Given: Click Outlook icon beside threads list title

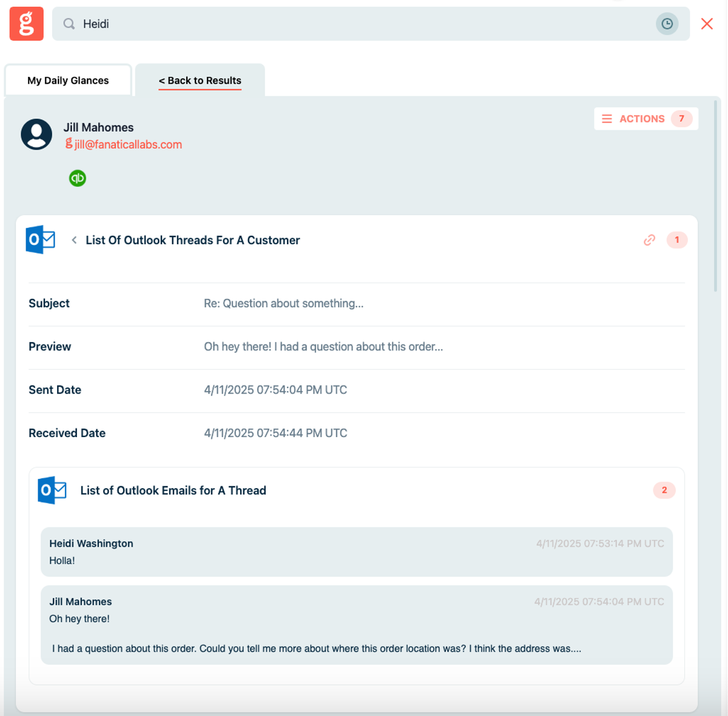Looking at the screenshot, I should pos(41,240).
